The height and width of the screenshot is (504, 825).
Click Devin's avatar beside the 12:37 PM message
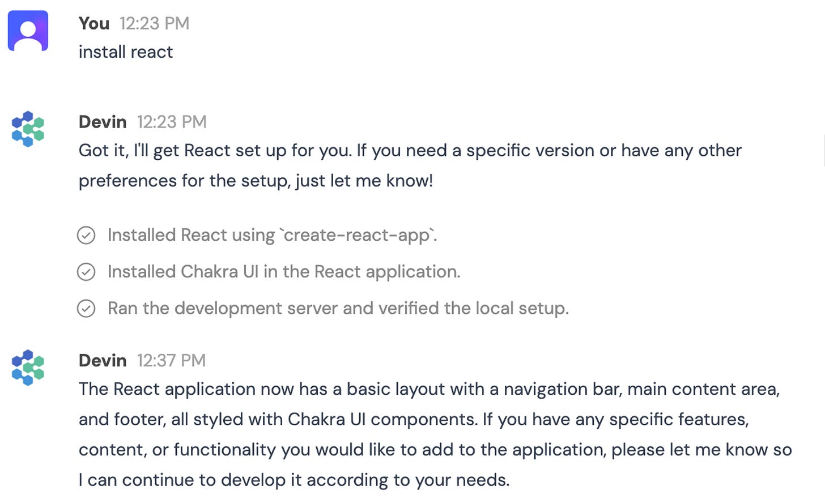(x=28, y=368)
